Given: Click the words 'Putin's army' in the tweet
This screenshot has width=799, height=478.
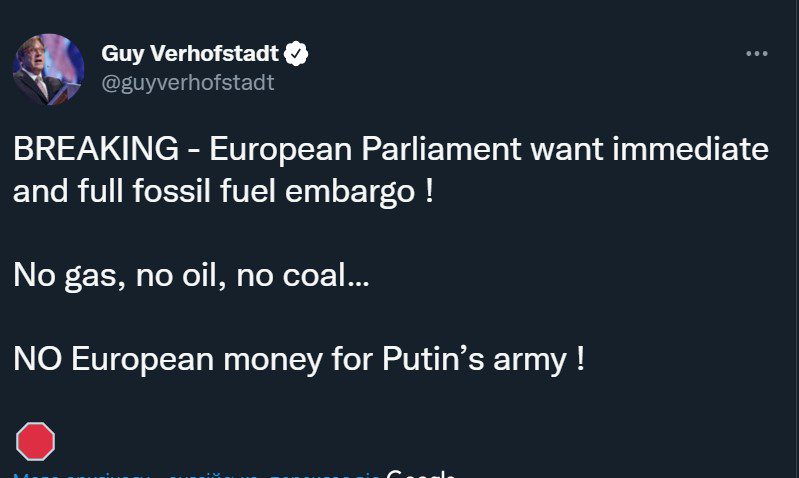Looking at the screenshot, I should click(474, 359).
